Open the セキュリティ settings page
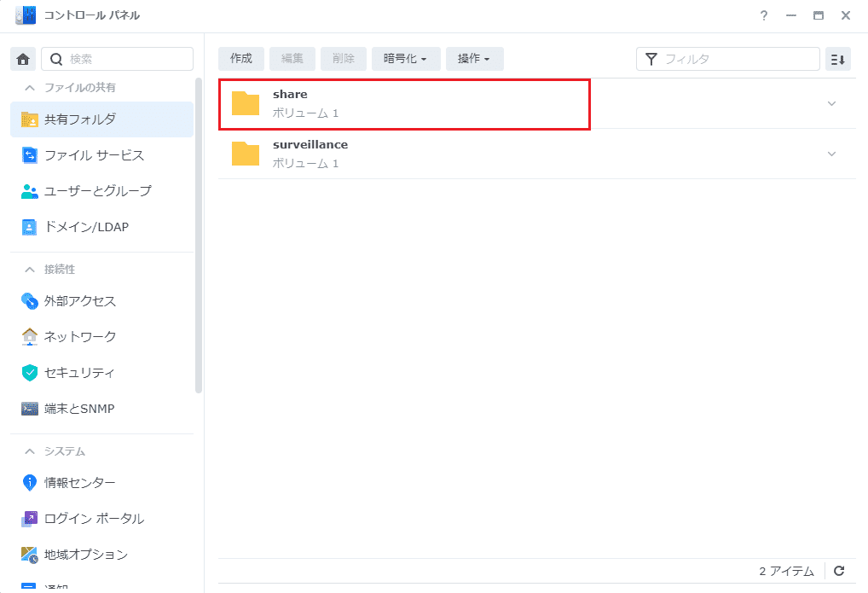This screenshot has width=868, height=593. (x=101, y=372)
